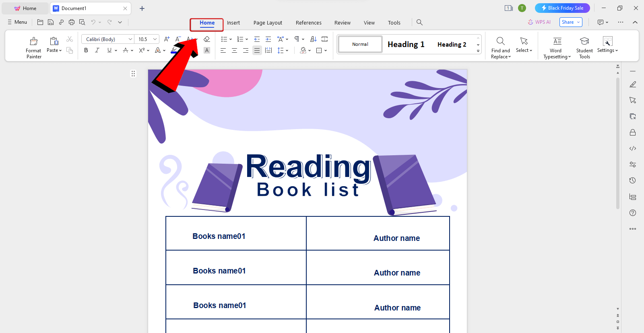Open the shading paint bucket color
The width and height of the screenshot is (644, 333).
tap(303, 50)
